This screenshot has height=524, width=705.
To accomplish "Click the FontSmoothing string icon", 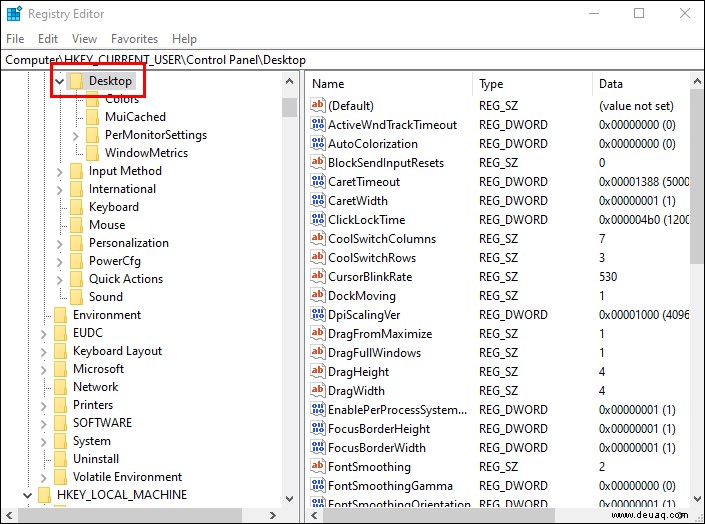I will (317, 466).
